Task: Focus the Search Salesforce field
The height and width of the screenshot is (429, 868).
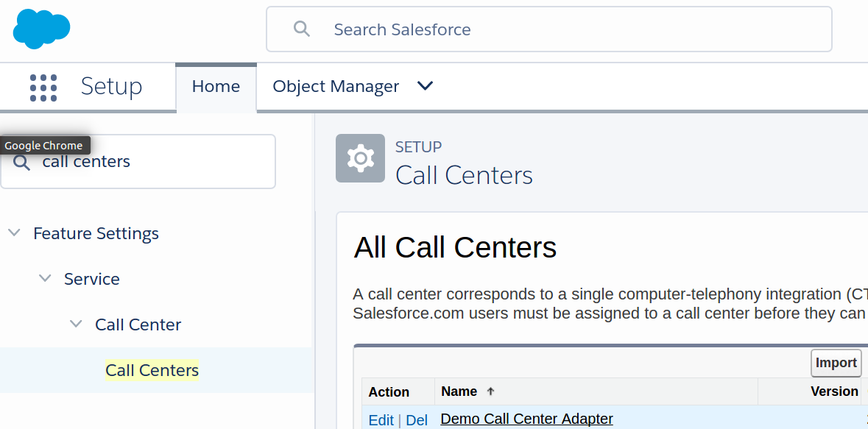Action: [x=560, y=29]
